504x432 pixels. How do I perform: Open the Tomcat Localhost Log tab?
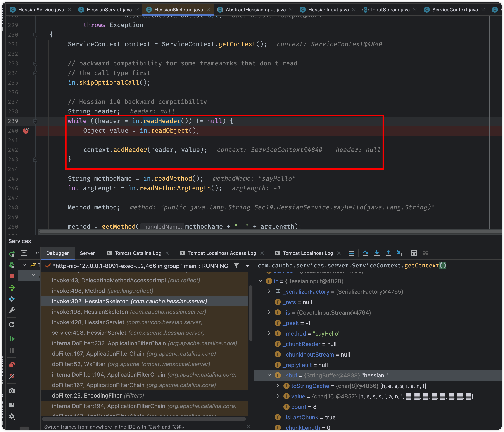(x=308, y=253)
